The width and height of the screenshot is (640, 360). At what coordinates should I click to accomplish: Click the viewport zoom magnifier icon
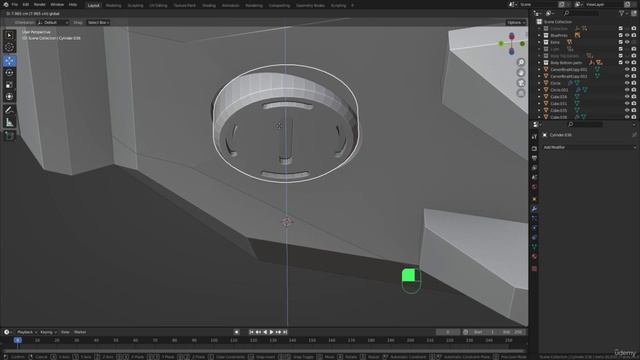[x=521, y=62]
